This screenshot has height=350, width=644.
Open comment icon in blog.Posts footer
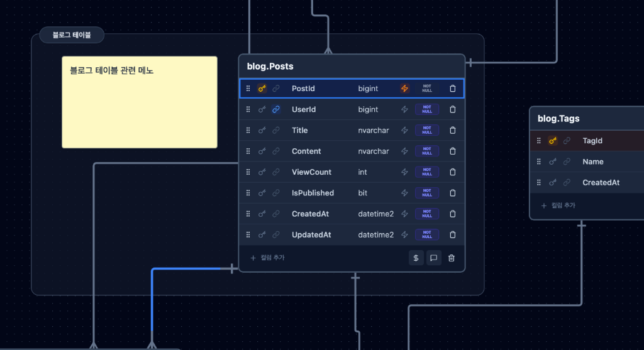[434, 258]
